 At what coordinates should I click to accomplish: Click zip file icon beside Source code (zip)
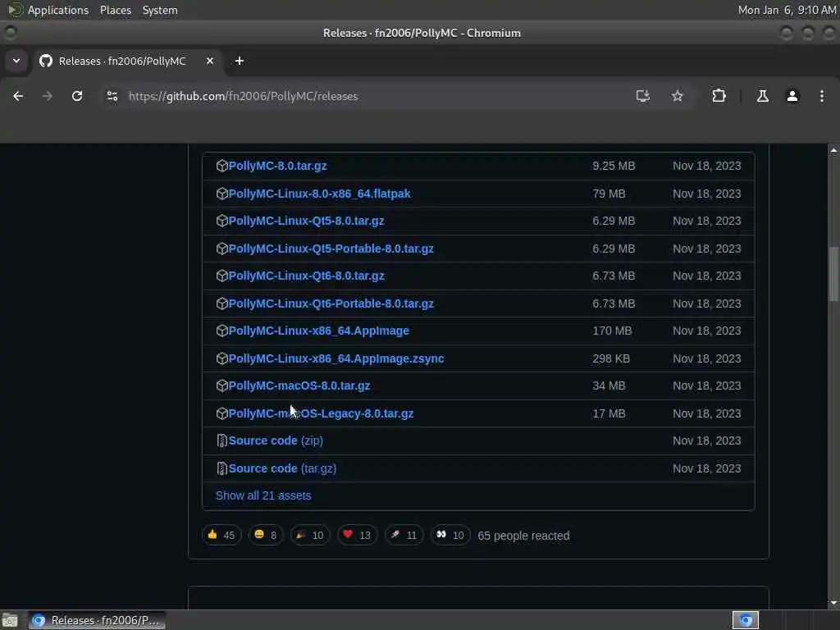tap(221, 441)
